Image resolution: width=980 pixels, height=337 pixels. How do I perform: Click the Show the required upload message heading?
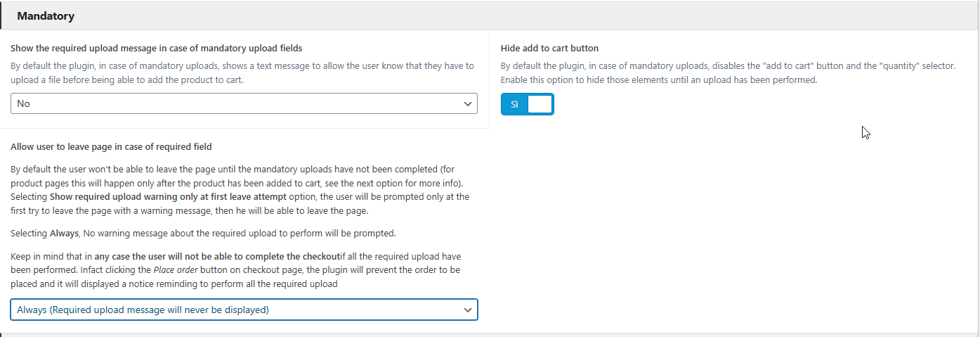(157, 49)
